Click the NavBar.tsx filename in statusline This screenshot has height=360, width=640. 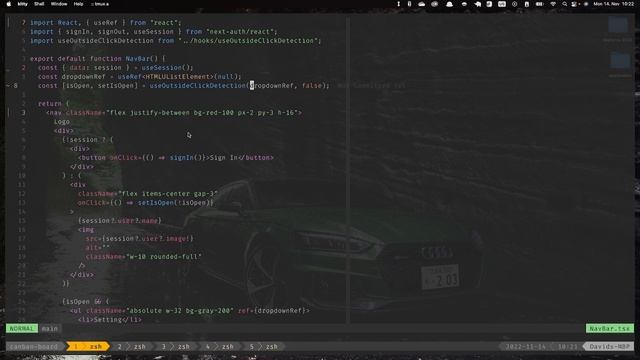coord(610,329)
